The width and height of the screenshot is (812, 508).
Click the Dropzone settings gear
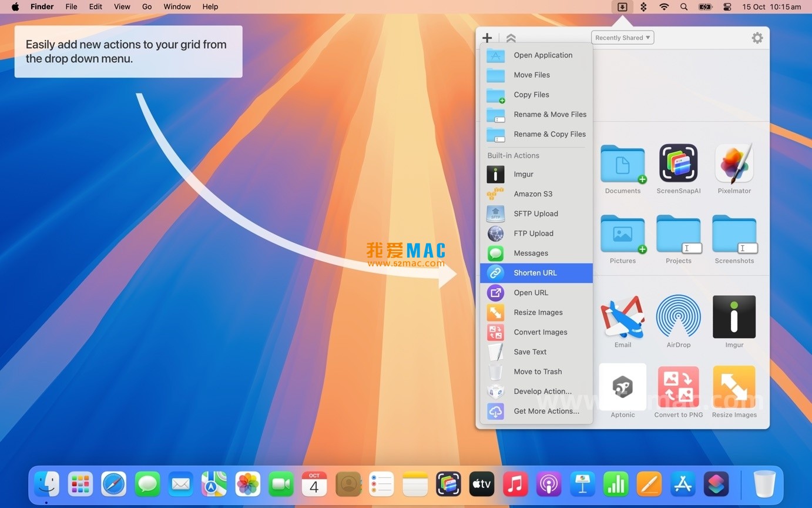point(757,37)
